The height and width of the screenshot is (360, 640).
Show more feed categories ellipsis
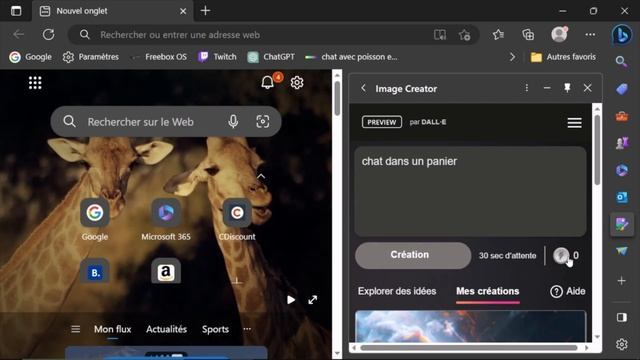coord(247,329)
